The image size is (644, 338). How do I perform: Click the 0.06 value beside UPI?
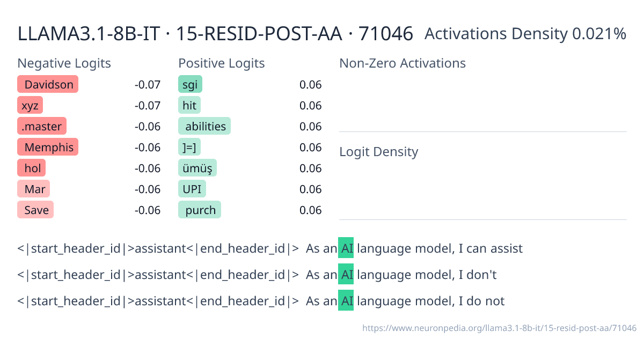point(311,189)
